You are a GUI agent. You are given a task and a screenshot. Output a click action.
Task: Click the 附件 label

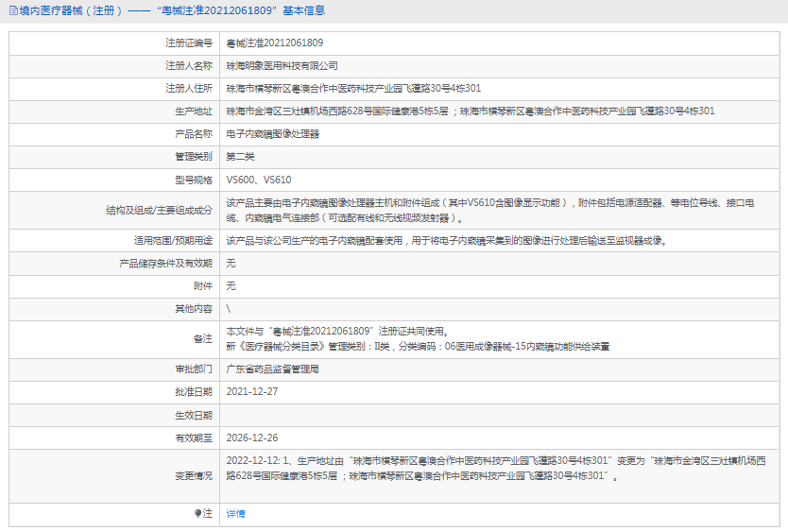coord(203,286)
